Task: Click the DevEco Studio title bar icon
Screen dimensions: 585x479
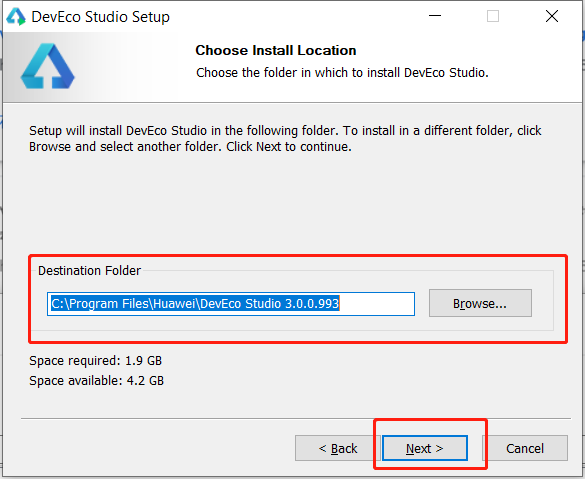Action: [16, 17]
